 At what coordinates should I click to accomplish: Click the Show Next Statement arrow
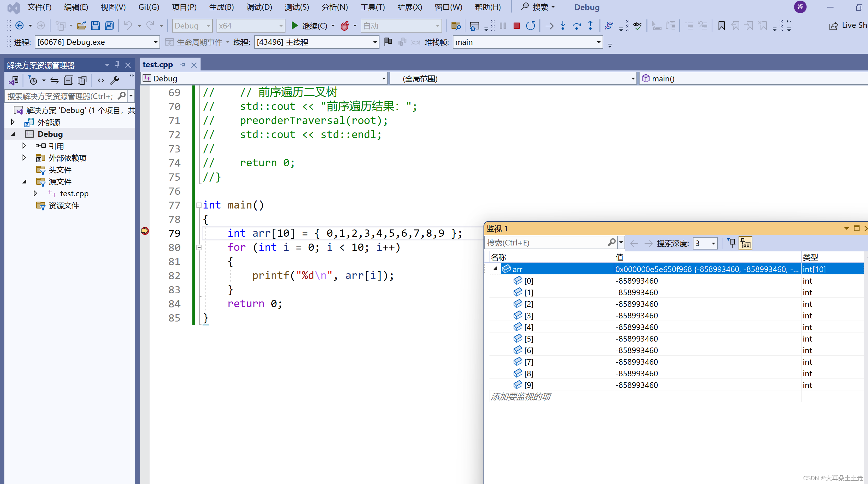click(x=549, y=26)
